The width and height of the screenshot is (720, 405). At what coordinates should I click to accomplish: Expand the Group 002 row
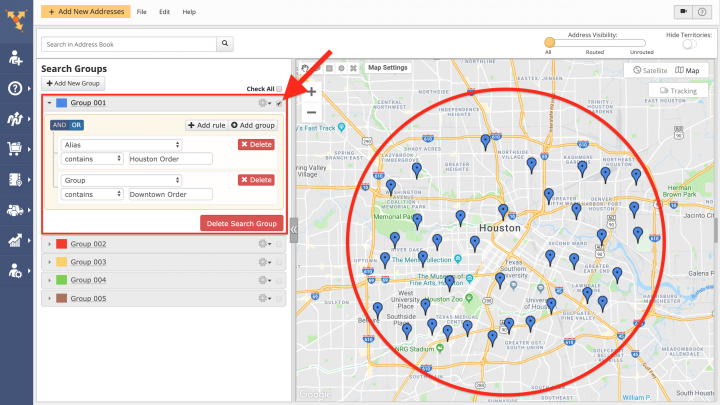tap(50, 244)
